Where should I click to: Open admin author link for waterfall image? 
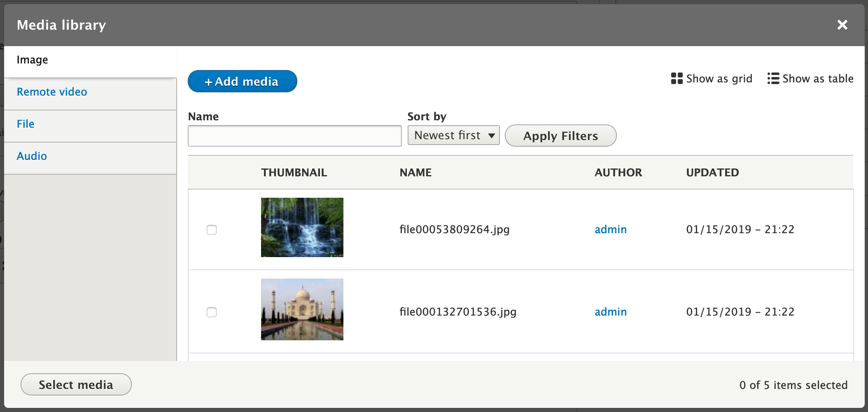point(610,229)
